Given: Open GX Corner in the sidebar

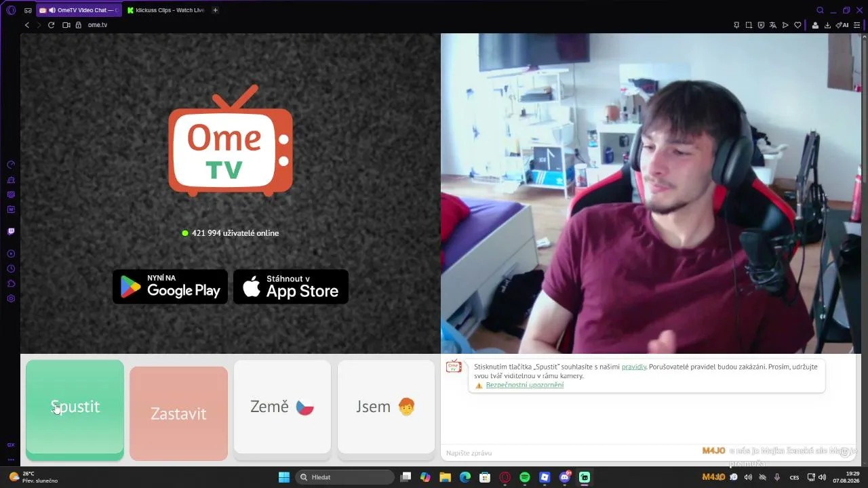Looking at the screenshot, I should coord(11,445).
